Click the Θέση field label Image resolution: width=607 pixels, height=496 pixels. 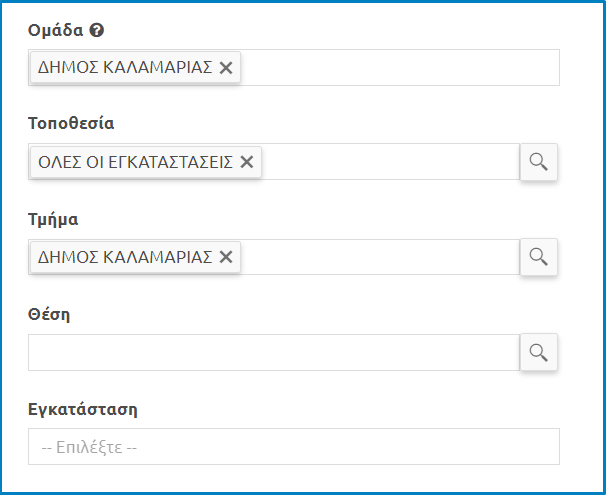49,314
